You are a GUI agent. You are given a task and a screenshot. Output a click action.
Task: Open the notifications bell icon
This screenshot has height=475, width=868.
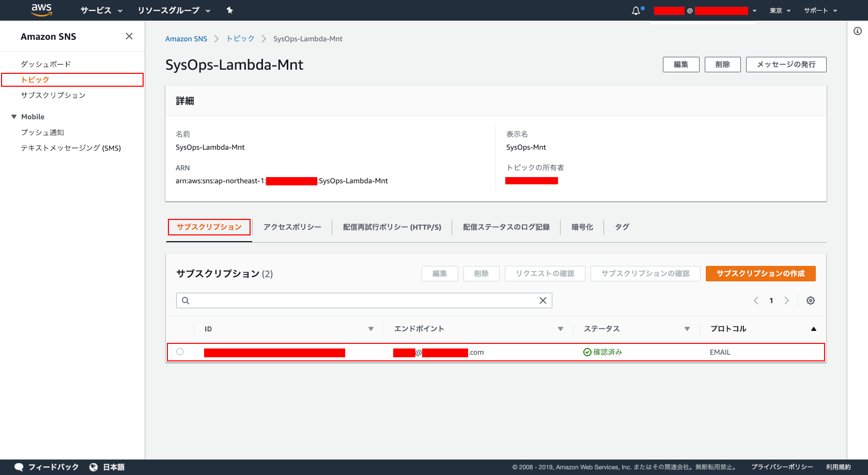pos(635,10)
